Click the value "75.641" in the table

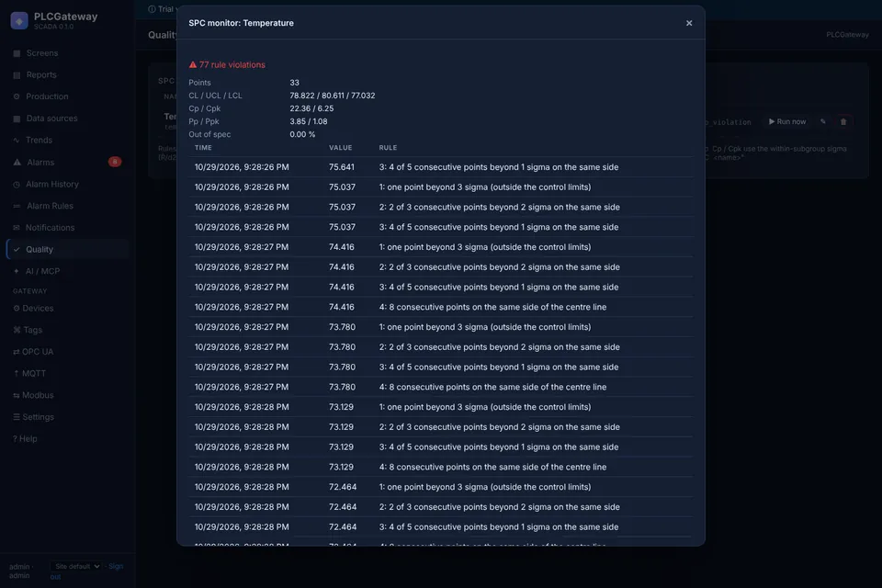[x=342, y=167]
